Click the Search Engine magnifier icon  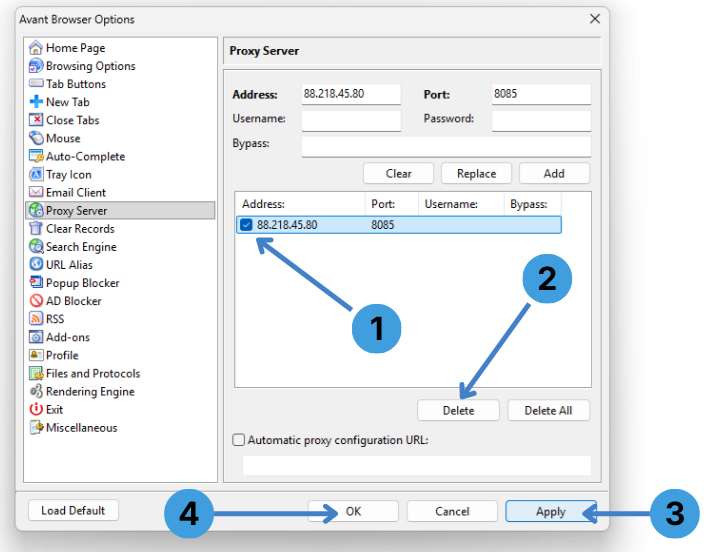36,247
